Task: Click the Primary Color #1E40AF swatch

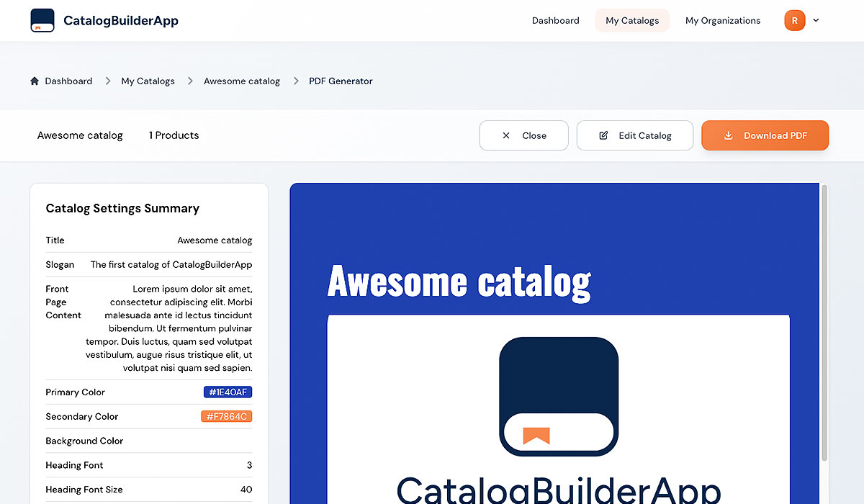Action: click(x=228, y=392)
